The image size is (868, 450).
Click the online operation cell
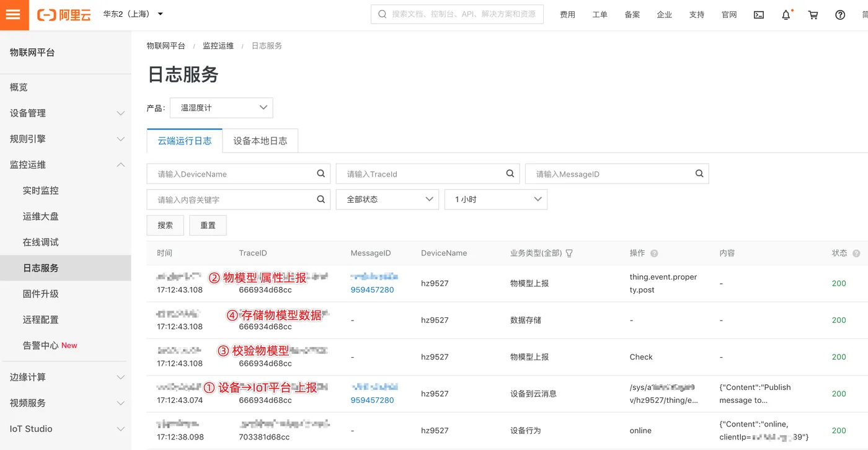640,430
